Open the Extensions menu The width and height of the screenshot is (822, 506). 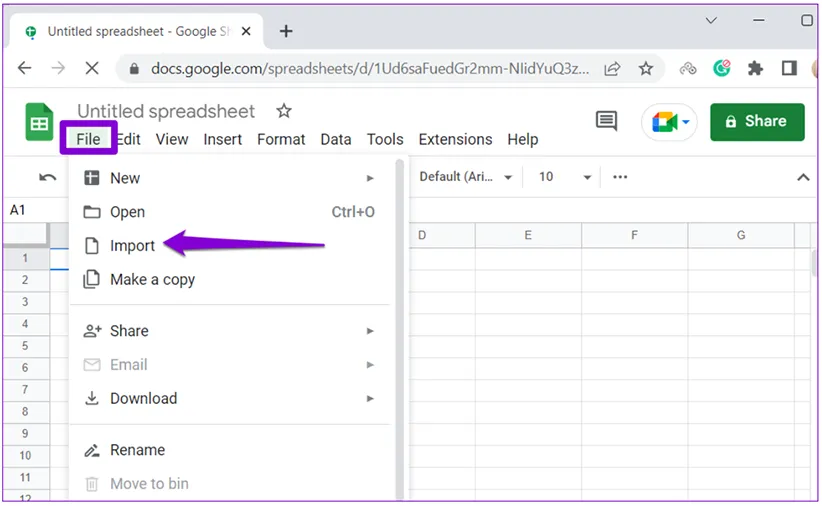[x=455, y=139]
